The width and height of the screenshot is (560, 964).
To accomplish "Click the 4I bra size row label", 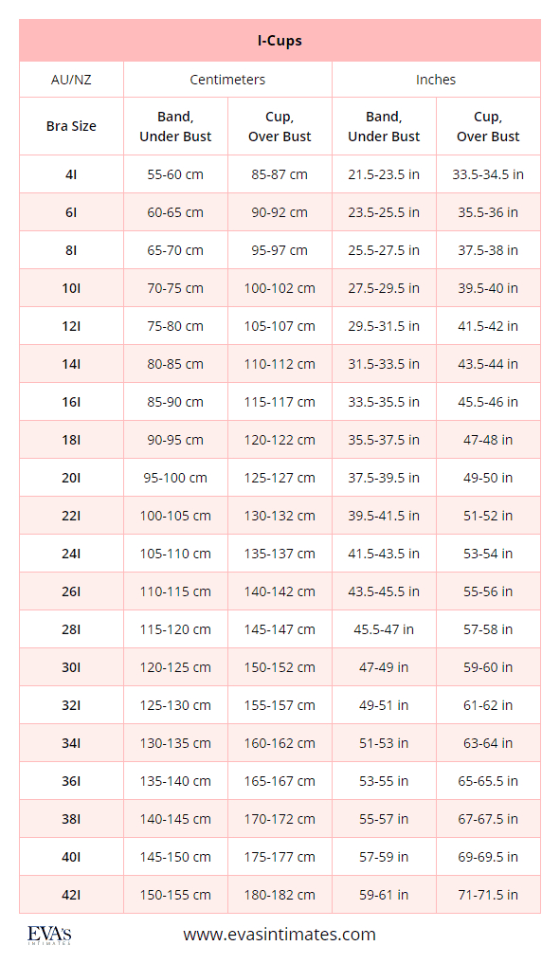I will pyautogui.click(x=71, y=174).
